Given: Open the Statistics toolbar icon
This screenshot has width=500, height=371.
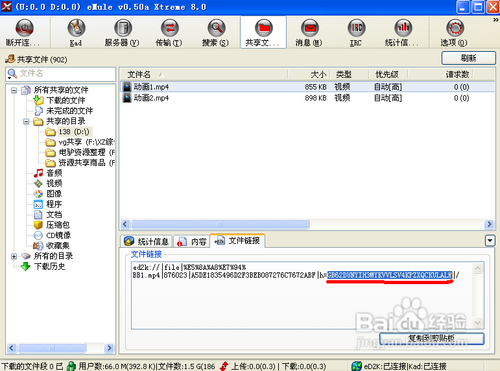Looking at the screenshot, I should click(x=403, y=28).
